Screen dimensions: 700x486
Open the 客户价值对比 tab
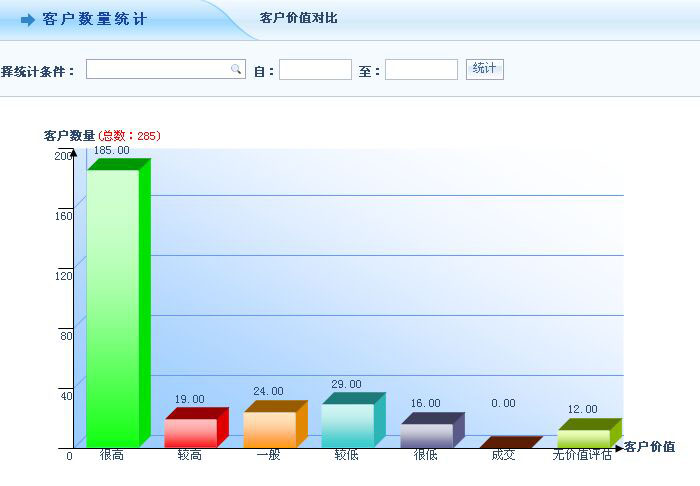[298, 18]
